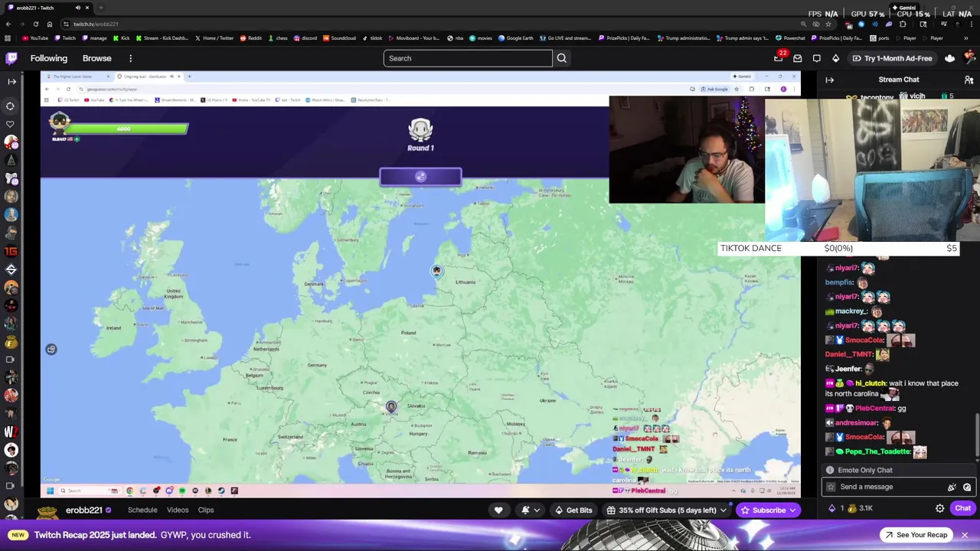Open the top-right user avatar menu
The image size is (980, 551).
click(x=970, y=58)
